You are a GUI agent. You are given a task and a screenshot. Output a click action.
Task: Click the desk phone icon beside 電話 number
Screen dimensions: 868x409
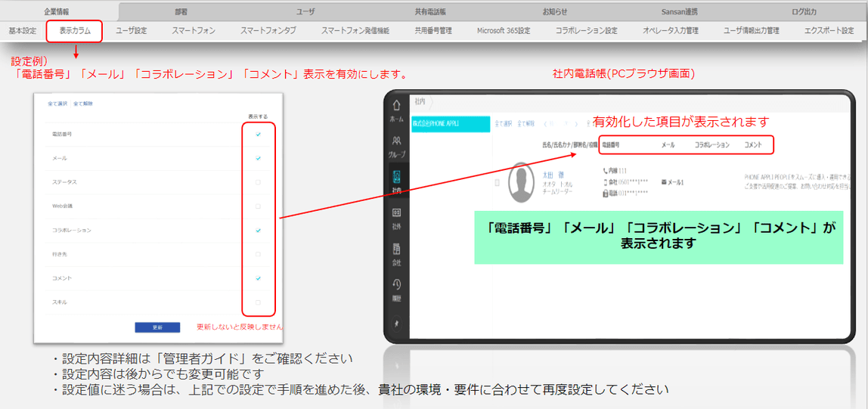[x=605, y=193]
